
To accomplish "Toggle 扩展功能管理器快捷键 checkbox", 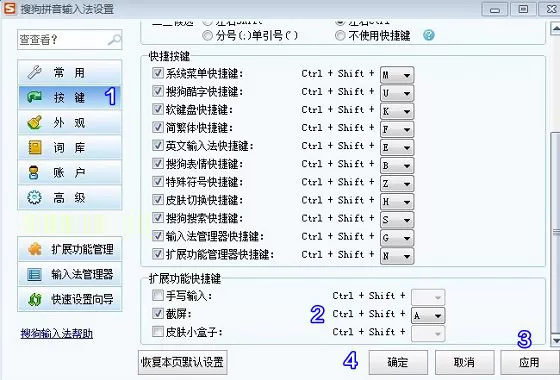I will (158, 254).
